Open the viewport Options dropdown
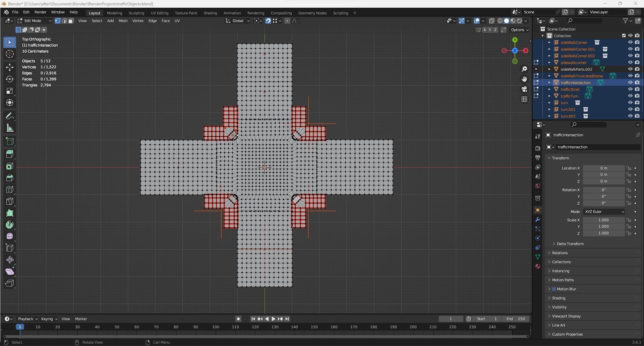This screenshot has width=644, height=346. 520,30
